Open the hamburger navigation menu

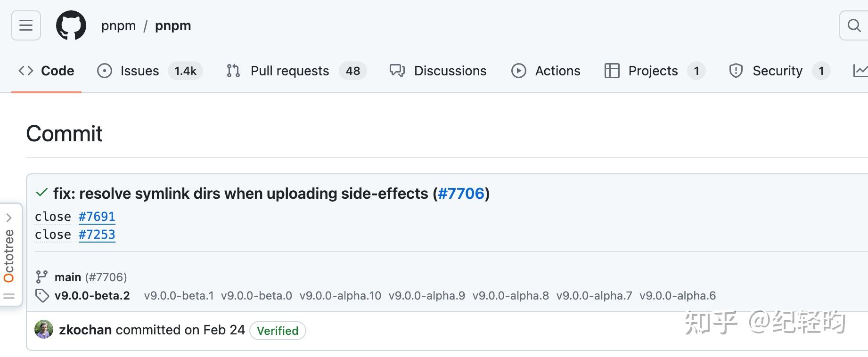click(26, 25)
